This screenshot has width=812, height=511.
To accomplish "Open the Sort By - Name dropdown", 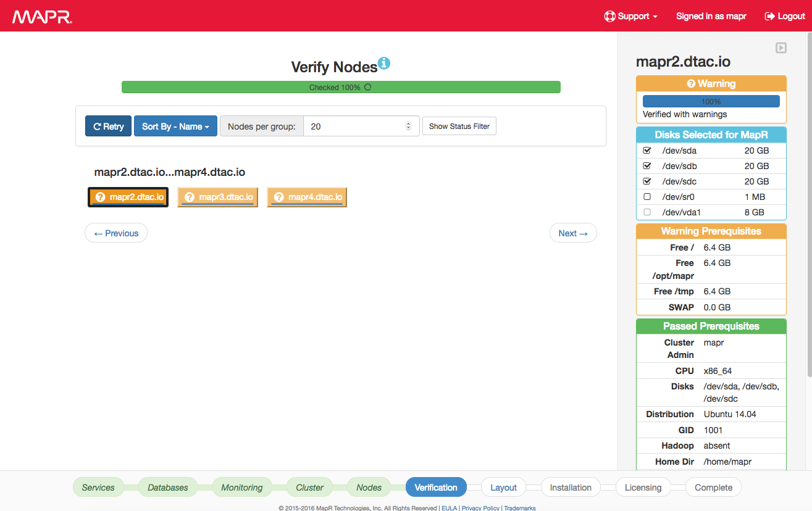I will (x=175, y=126).
